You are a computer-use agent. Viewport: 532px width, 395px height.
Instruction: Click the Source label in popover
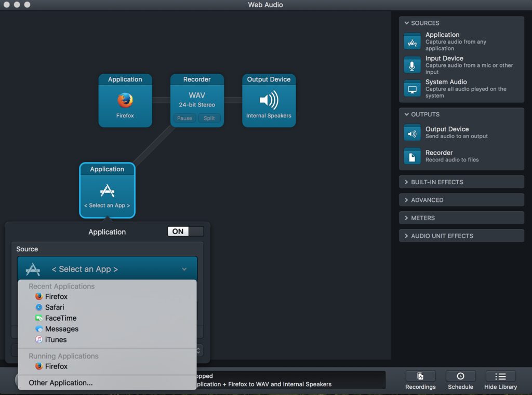coord(27,249)
